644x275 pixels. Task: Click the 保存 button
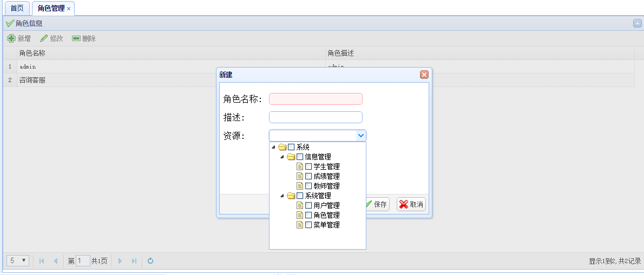[377, 204]
